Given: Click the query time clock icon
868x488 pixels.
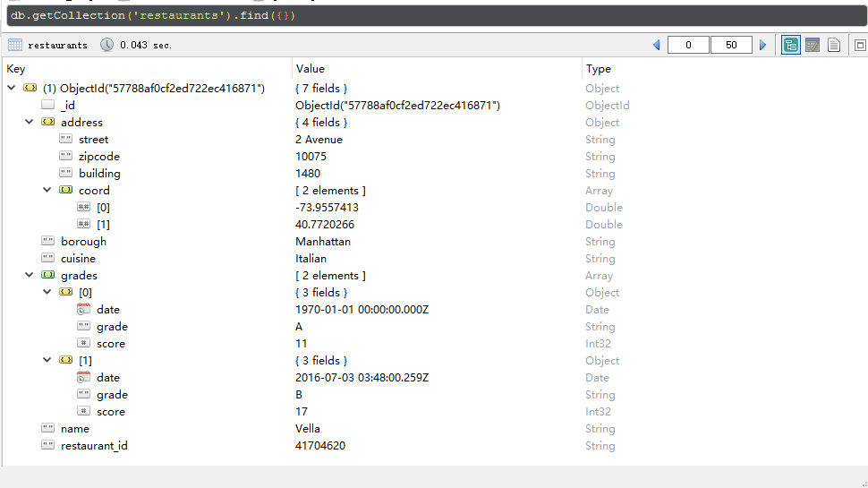Looking at the screenshot, I should pyautogui.click(x=106, y=45).
